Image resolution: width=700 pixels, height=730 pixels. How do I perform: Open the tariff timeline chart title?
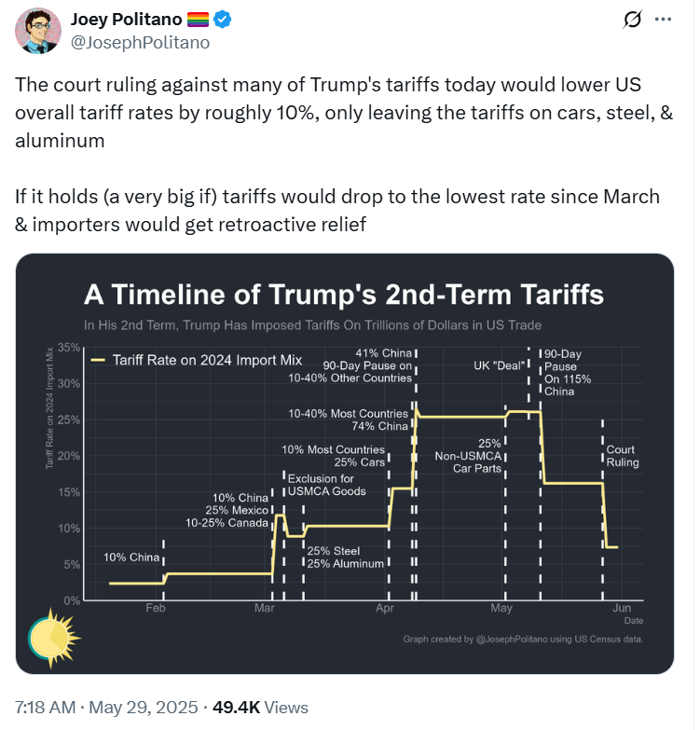coord(344,295)
